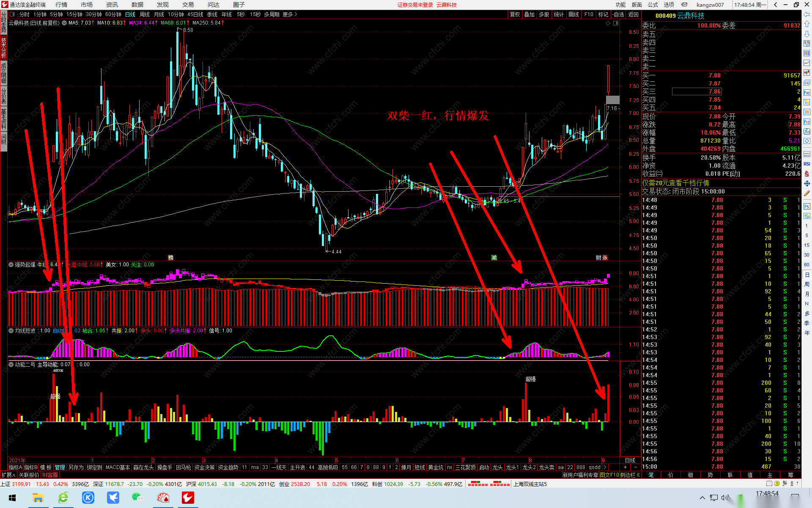Screen dimensions: 812x508
Task: Click the blue up arrow sidebar icon
Action: pos(807,24)
